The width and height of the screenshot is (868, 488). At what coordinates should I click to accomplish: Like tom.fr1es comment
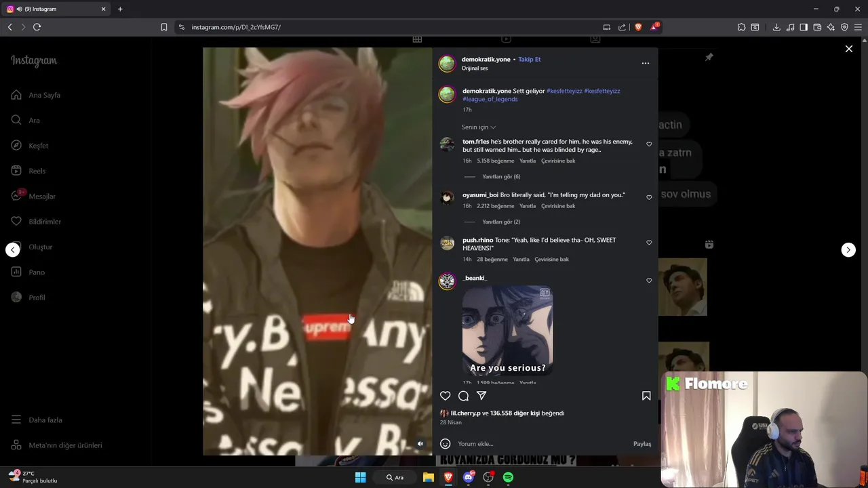(649, 144)
